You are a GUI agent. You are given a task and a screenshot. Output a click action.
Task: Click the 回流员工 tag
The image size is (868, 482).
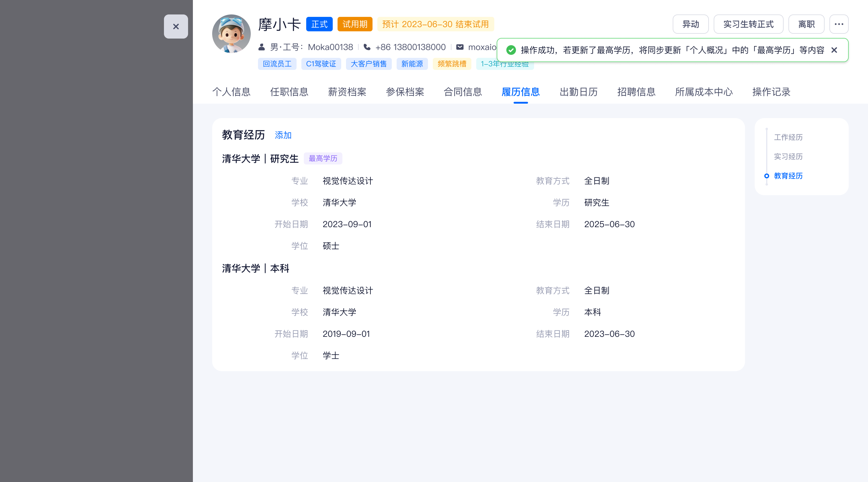pyautogui.click(x=277, y=64)
